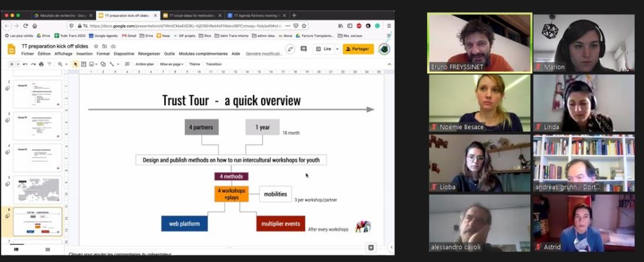
Task: Switch to filmstrip view
Action: [16, 249]
